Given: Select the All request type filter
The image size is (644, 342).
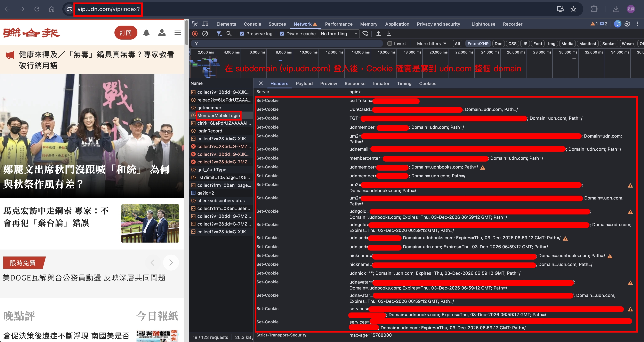Looking at the screenshot, I should click(457, 43).
